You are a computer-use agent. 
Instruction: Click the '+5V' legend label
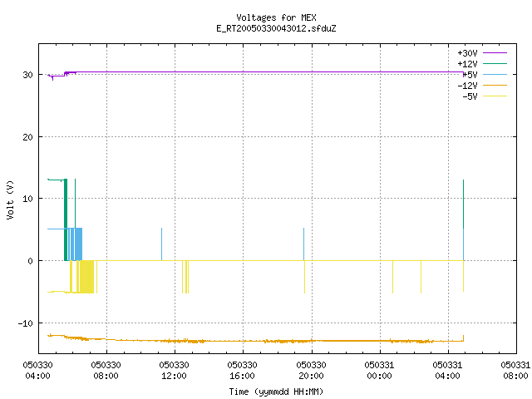[470, 75]
